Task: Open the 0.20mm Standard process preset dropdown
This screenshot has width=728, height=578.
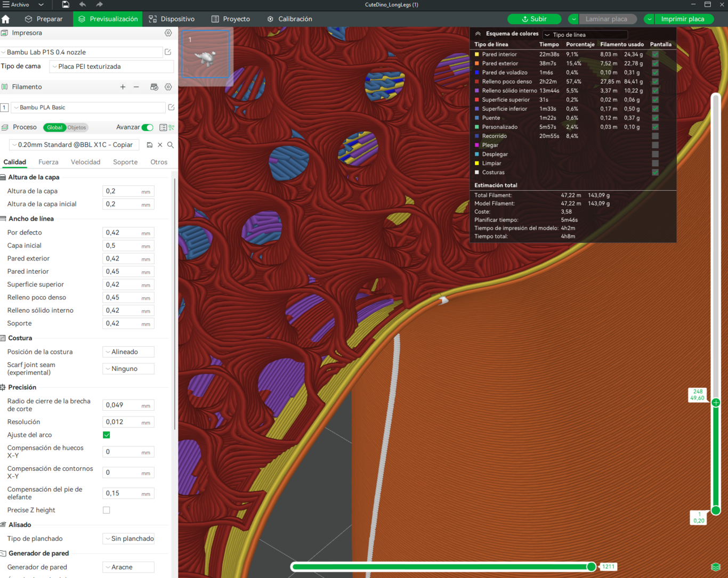Action: (75, 145)
